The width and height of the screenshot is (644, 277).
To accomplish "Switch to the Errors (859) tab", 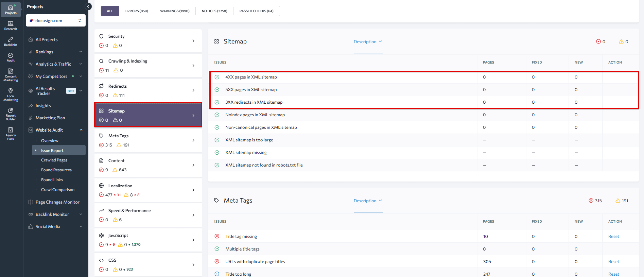I will click(x=137, y=11).
